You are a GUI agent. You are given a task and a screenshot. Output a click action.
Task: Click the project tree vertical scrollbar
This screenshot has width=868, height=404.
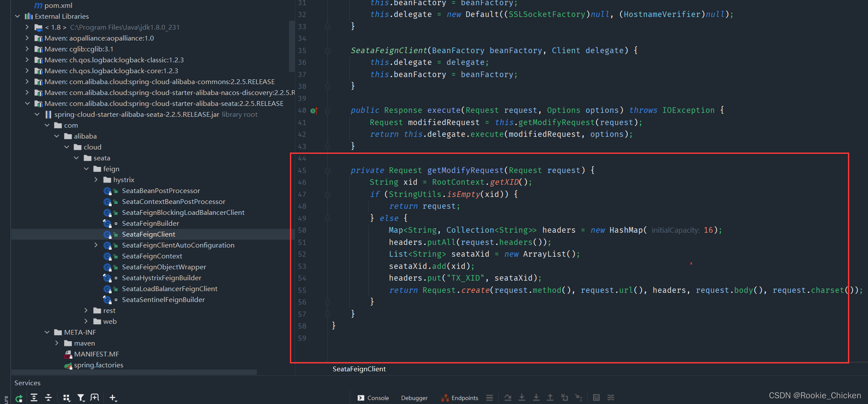click(x=292, y=46)
